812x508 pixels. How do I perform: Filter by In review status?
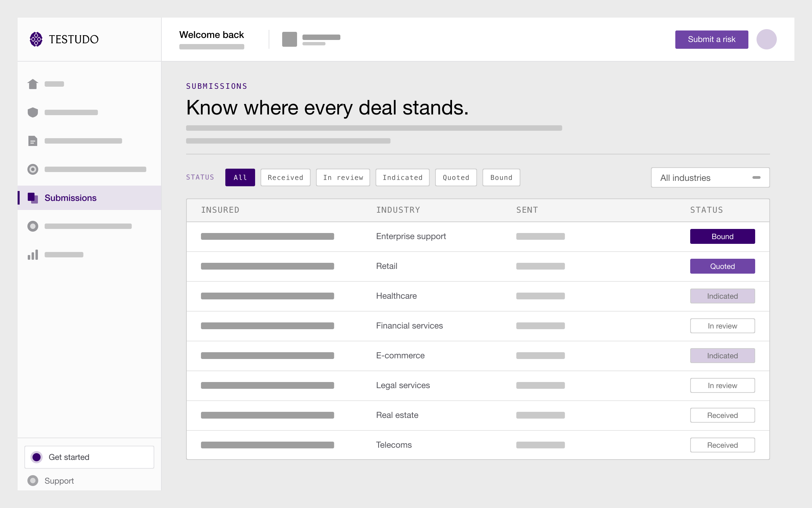(343, 177)
